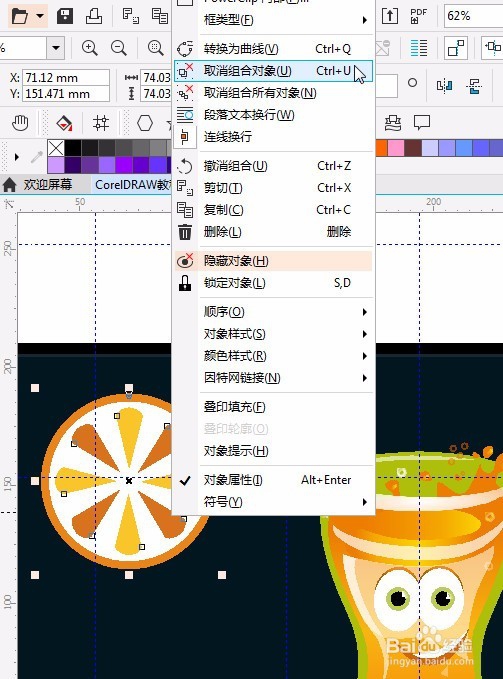Click the Y position field 151.471 mm
503x679 pixels.
66,94
